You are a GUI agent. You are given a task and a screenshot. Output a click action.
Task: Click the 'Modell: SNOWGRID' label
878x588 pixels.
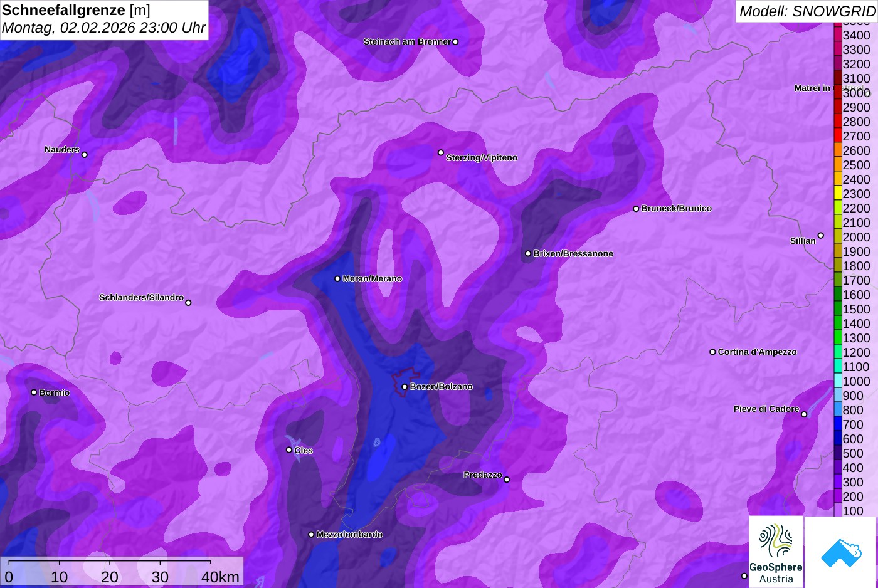(x=807, y=11)
